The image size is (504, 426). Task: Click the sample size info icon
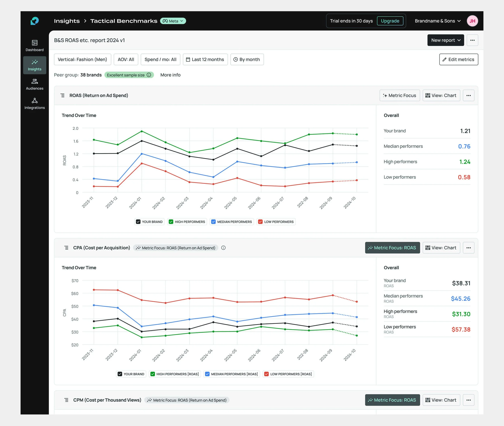149,75
